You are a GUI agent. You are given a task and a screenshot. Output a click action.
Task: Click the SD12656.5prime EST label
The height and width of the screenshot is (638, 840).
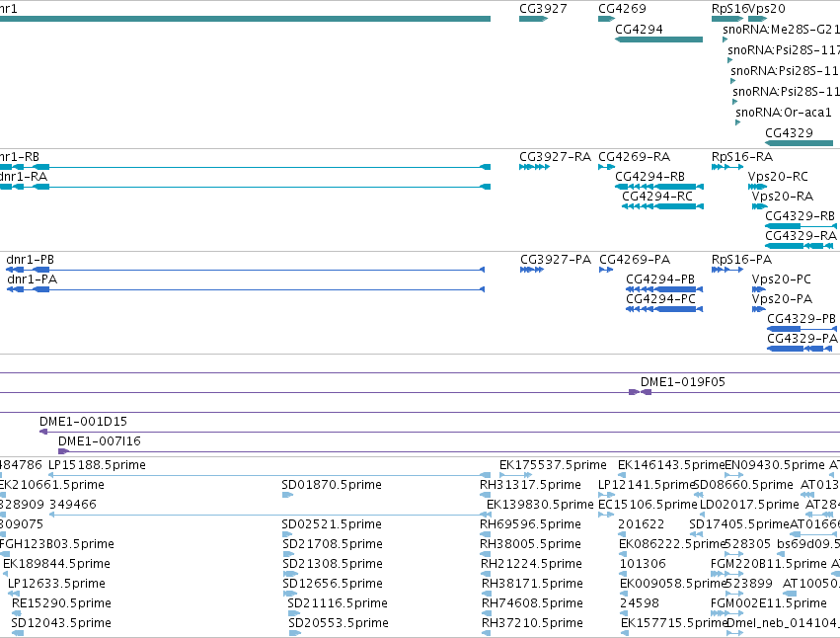(x=332, y=584)
